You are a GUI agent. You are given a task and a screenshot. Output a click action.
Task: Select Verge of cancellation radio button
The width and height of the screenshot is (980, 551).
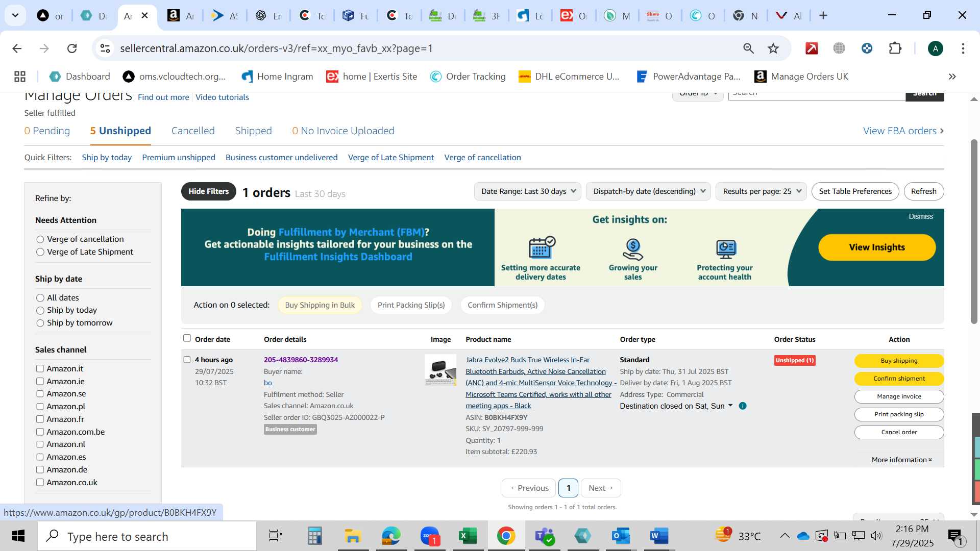pyautogui.click(x=40, y=239)
